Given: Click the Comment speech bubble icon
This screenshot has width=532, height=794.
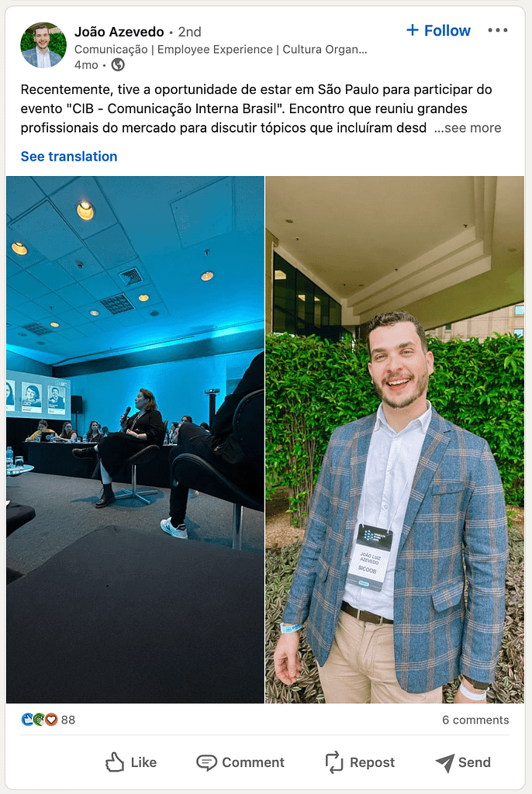Looking at the screenshot, I should (x=206, y=763).
